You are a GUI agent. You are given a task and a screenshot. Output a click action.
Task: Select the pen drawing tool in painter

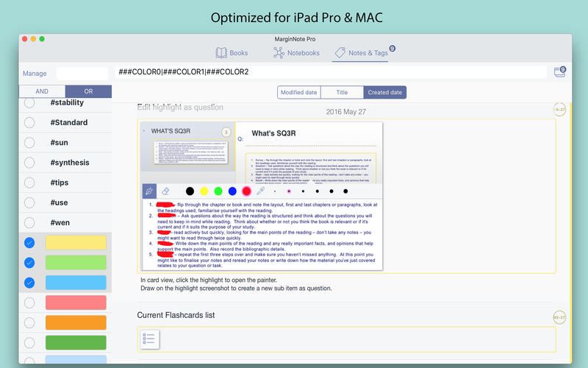coord(149,191)
